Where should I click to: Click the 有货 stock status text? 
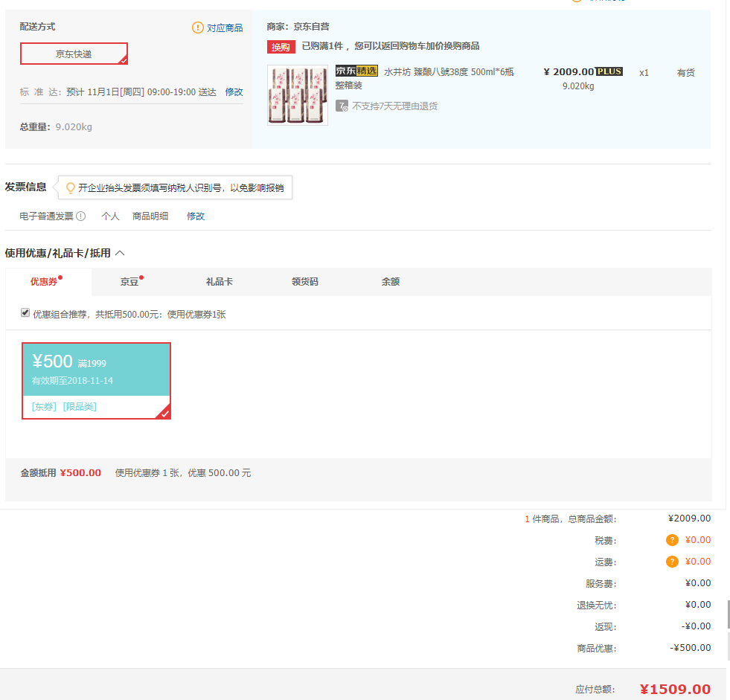[686, 73]
